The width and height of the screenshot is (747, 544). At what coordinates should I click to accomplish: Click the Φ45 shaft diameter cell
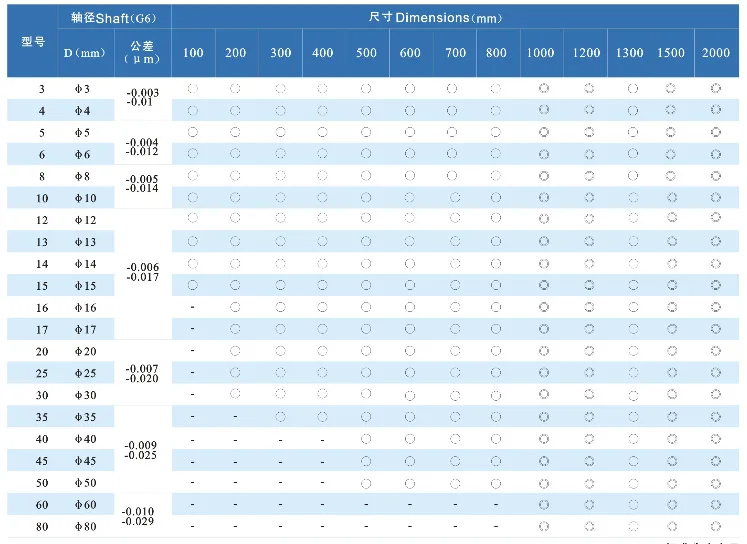click(x=85, y=461)
